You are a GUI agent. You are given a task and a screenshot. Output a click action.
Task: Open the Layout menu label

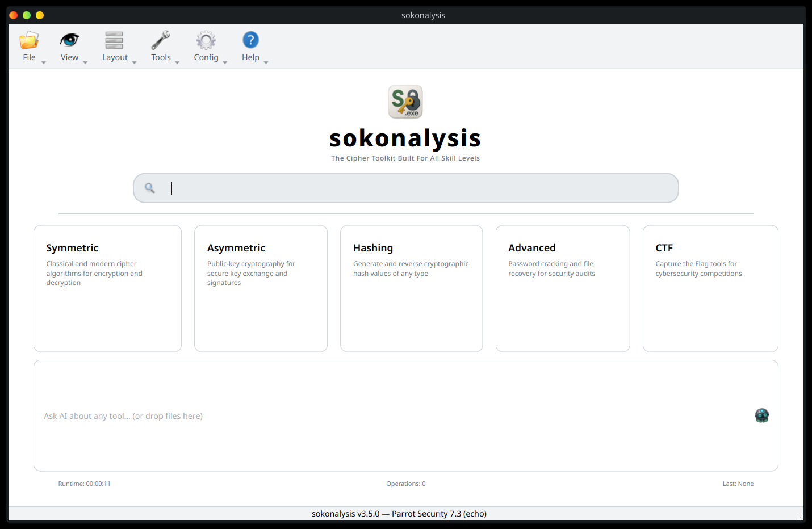click(115, 57)
